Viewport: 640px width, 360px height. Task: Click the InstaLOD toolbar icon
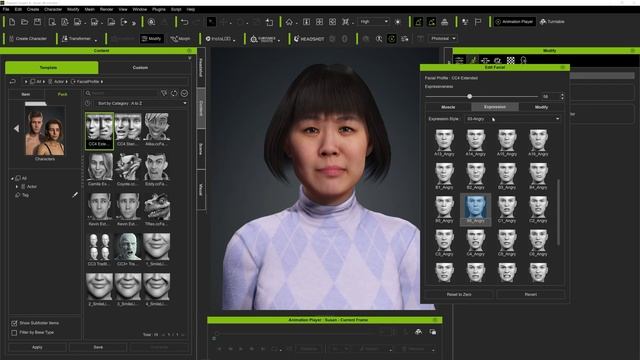click(219, 39)
